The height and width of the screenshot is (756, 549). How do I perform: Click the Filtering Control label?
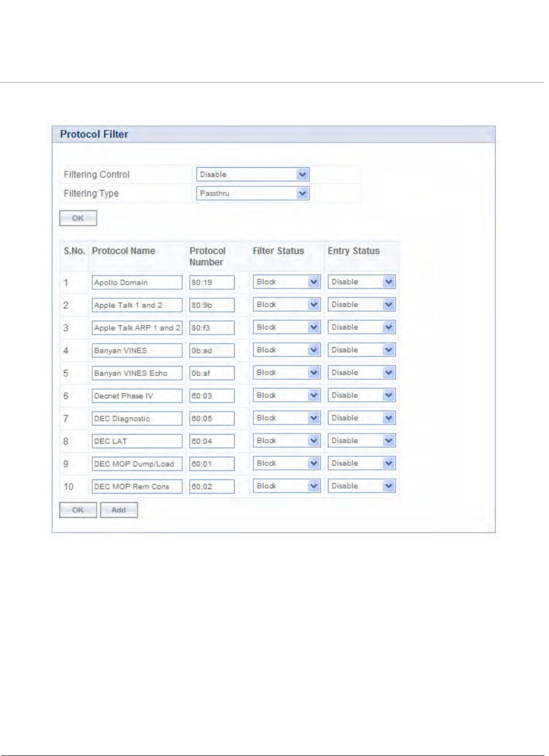coord(97,175)
